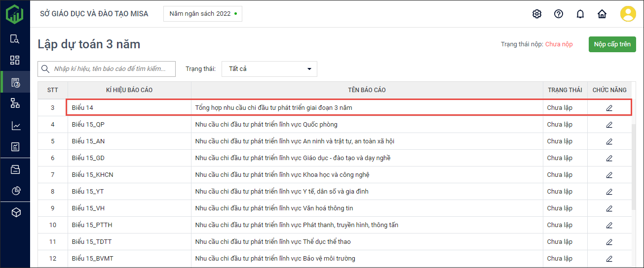Image resolution: width=644 pixels, height=268 pixels.
Task: Open the dashboard grid icon in sidebar
Action: click(15, 60)
